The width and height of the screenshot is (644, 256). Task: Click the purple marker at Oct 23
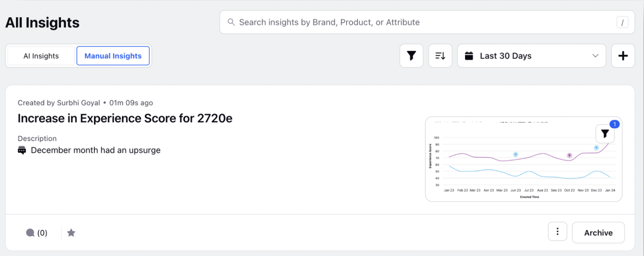coord(569,155)
